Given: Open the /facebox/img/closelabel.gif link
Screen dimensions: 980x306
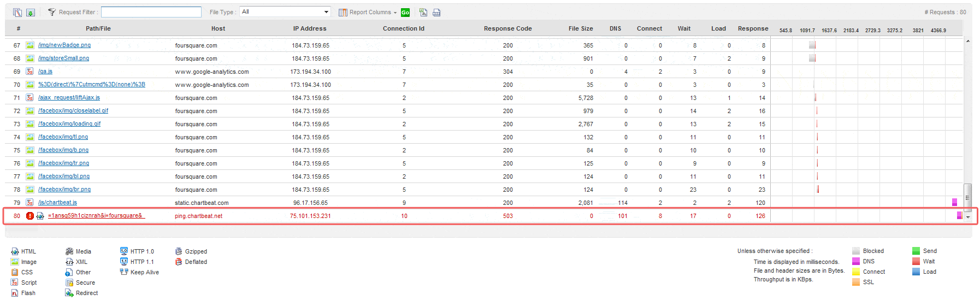Looking at the screenshot, I should (x=73, y=111).
